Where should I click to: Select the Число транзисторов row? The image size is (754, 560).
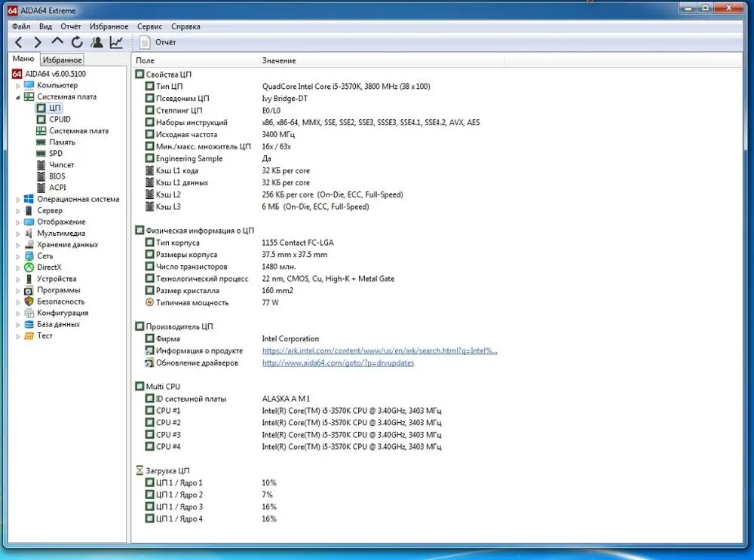point(220,266)
